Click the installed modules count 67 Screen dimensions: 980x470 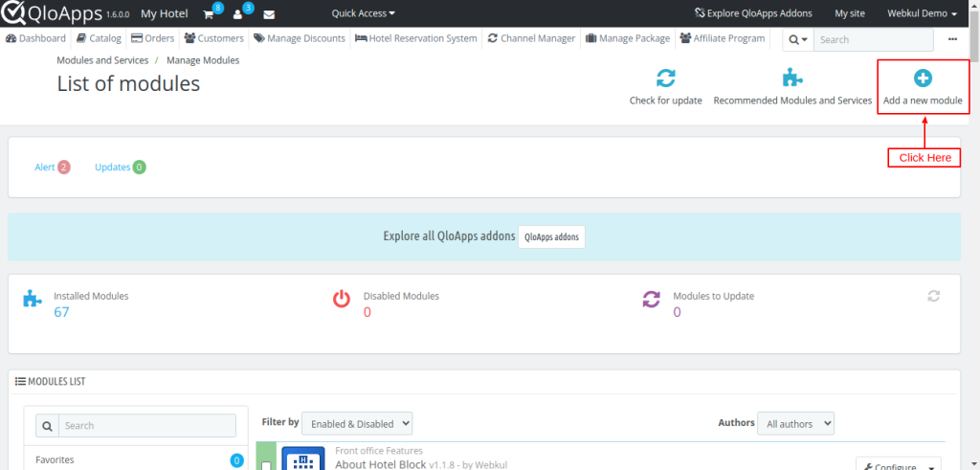[x=61, y=312]
